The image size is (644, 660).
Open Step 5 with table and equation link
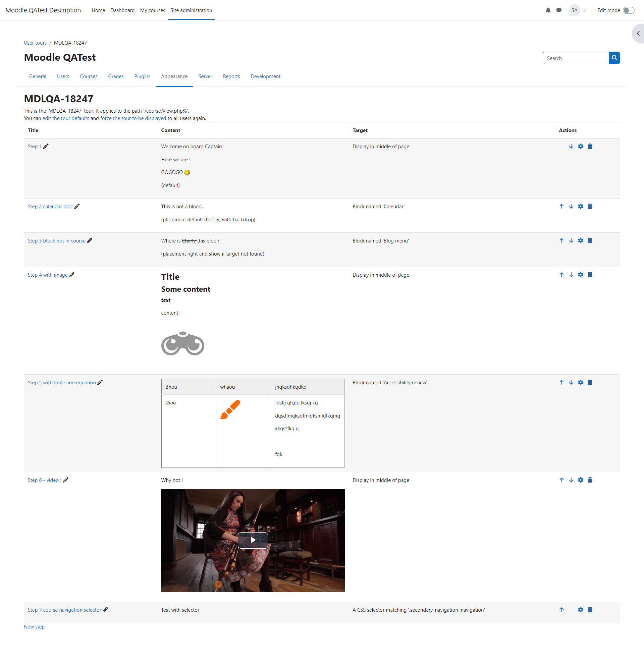pos(62,382)
